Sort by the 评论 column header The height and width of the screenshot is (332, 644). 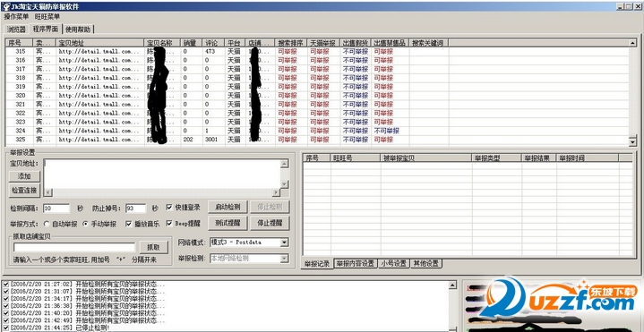click(x=214, y=43)
